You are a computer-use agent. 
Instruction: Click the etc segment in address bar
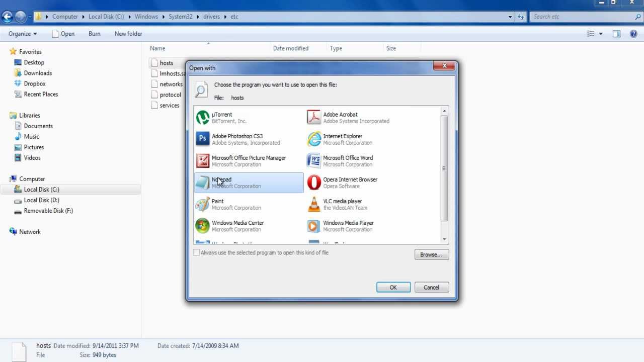coord(234,17)
